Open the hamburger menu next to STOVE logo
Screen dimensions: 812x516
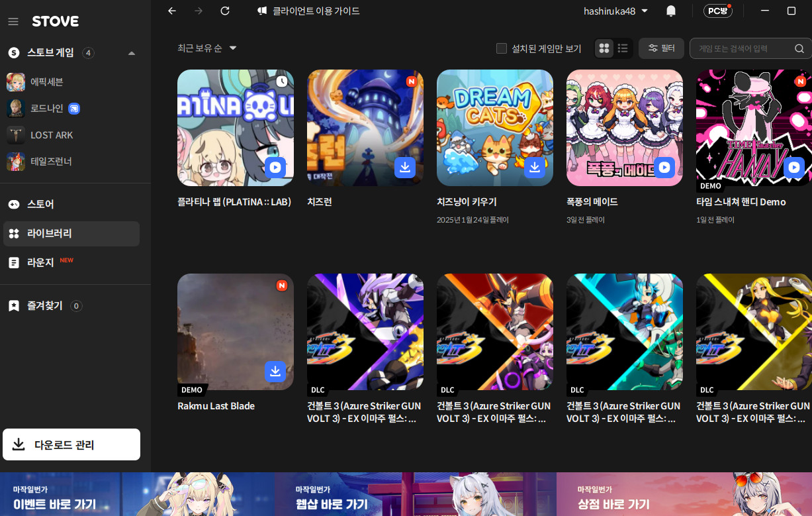[13, 21]
